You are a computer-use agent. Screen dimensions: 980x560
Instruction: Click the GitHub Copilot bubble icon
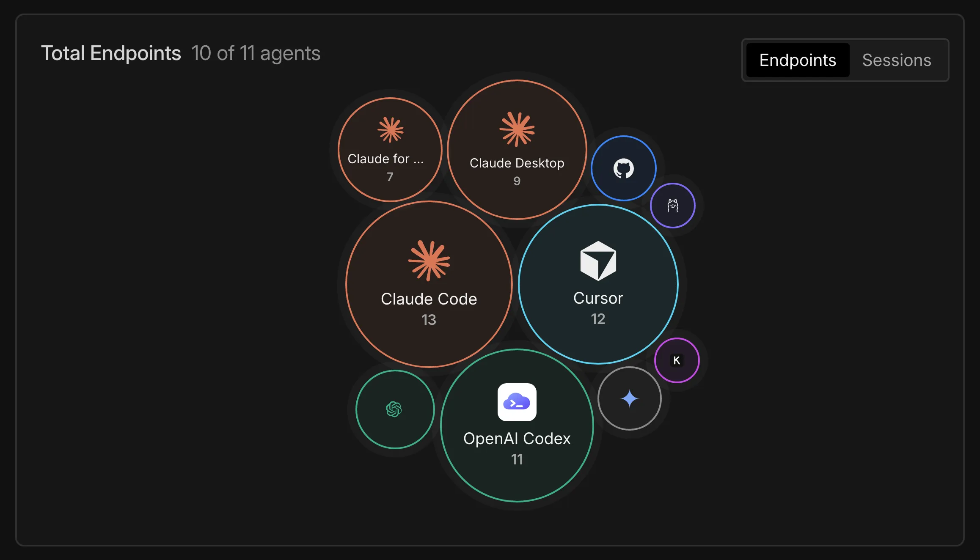pos(624,168)
